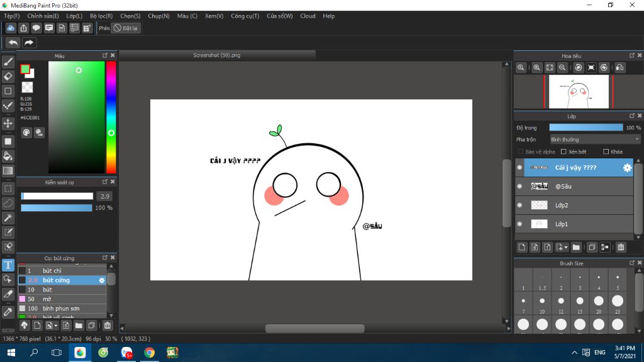Open settings gear for Cái j vậy layer
Image resolution: width=644 pixels, height=362 pixels.
click(x=627, y=167)
